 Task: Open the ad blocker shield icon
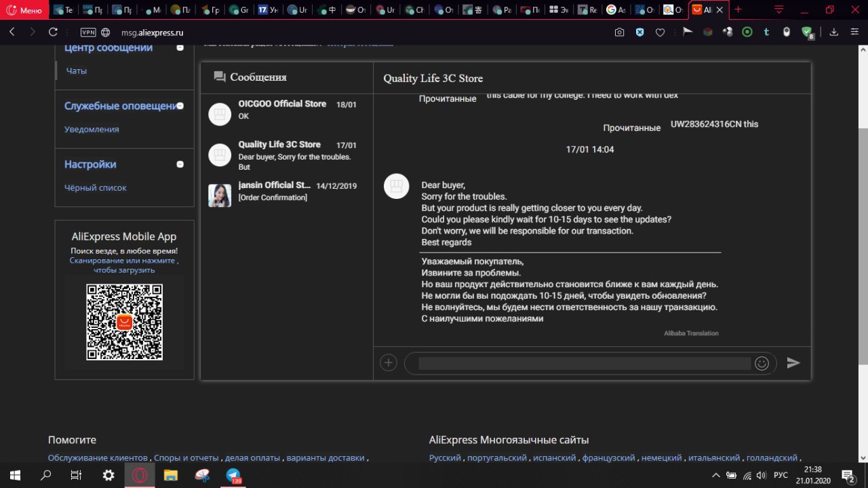coord(639,32)
